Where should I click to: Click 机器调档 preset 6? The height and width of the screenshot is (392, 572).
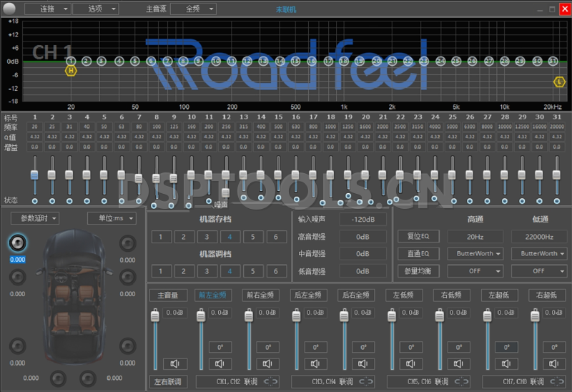pyautogui.click(x=276, y=271)
